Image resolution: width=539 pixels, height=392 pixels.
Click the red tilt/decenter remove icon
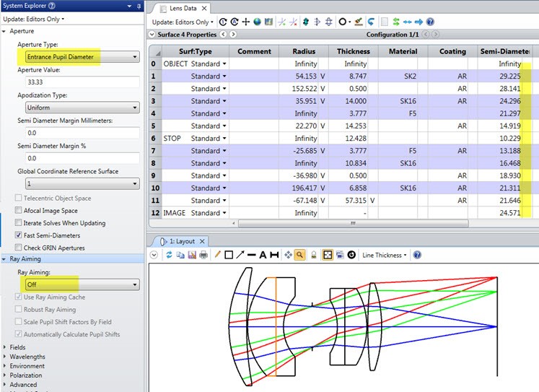[x=293, y=22]
